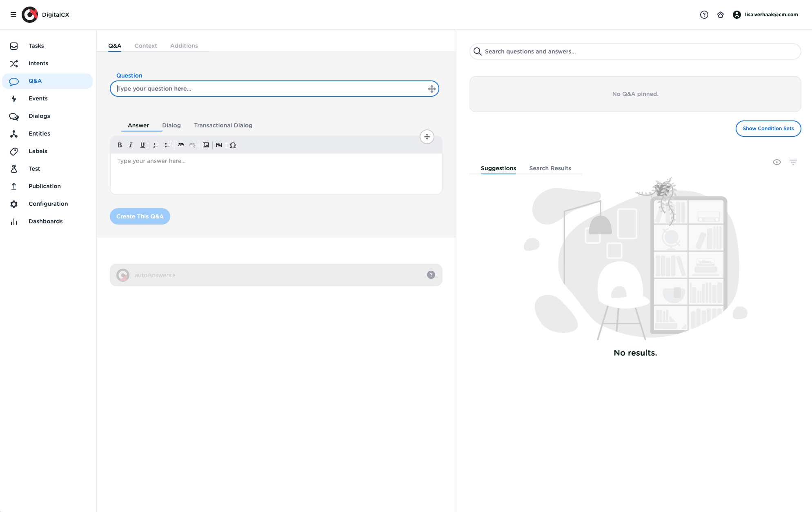Viewport: 812px width, 512px height.
Task: Toggle underline formatting
Action: tap(142, 145)
